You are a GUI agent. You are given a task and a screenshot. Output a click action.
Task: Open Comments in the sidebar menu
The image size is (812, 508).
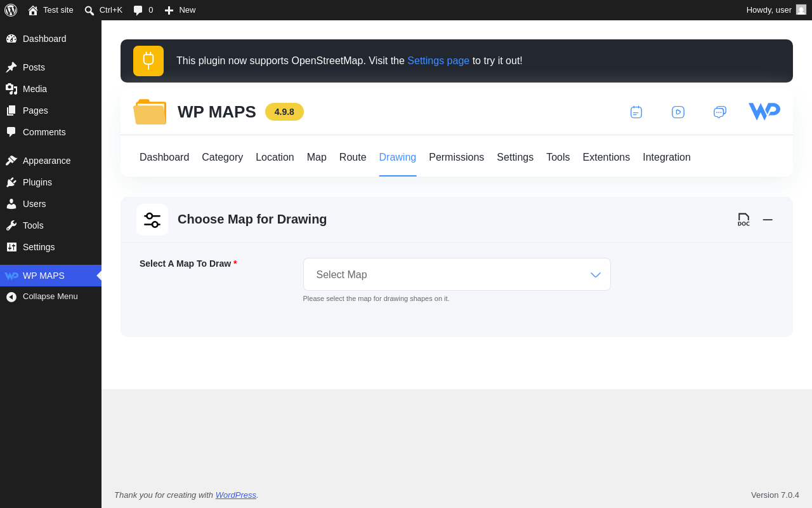click(x=44, y=132)
